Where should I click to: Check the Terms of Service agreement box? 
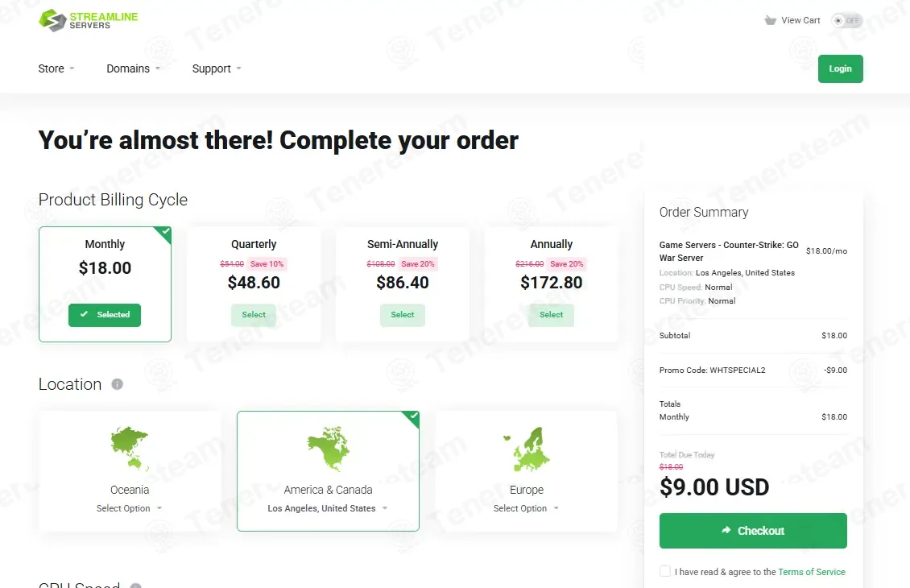coord(665,571)
